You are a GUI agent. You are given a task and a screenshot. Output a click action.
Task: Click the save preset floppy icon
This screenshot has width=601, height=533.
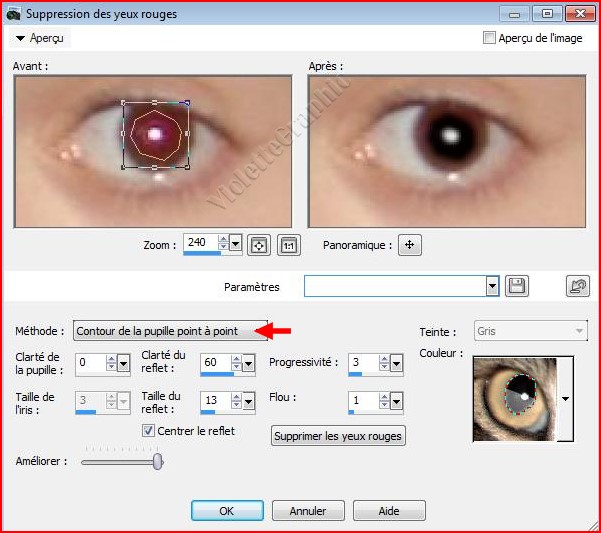tap(517, 286)
